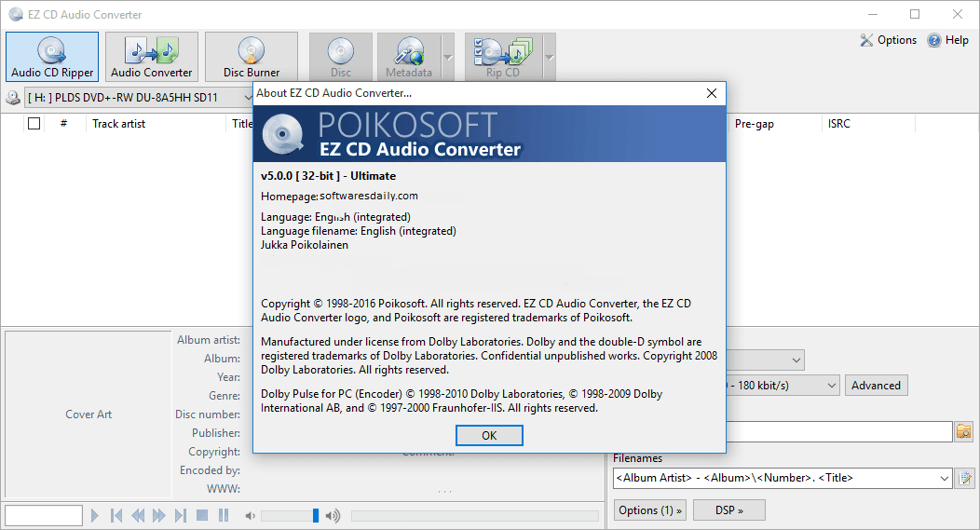Click the ISRC column header
The width and height of the screenshot is (980, 530).
pos(838,124)
